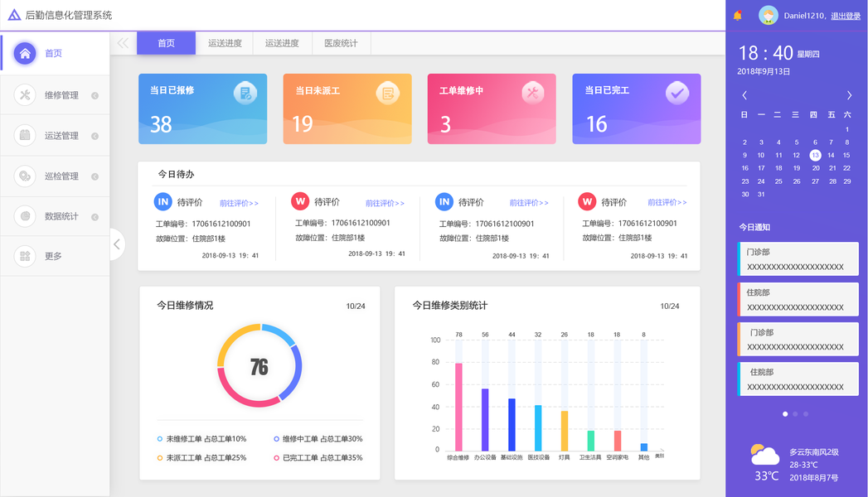
Task: Click the document icon on 当日已报修 card
Action: click(245, 93)
